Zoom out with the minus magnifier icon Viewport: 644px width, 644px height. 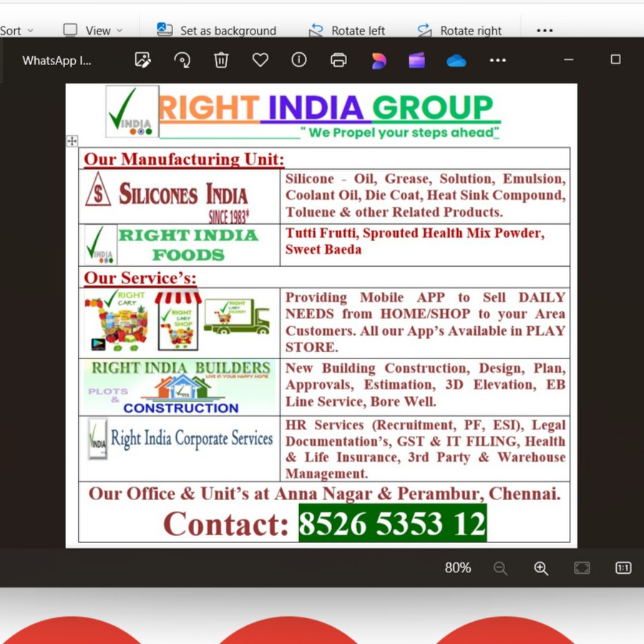[500, 568]
